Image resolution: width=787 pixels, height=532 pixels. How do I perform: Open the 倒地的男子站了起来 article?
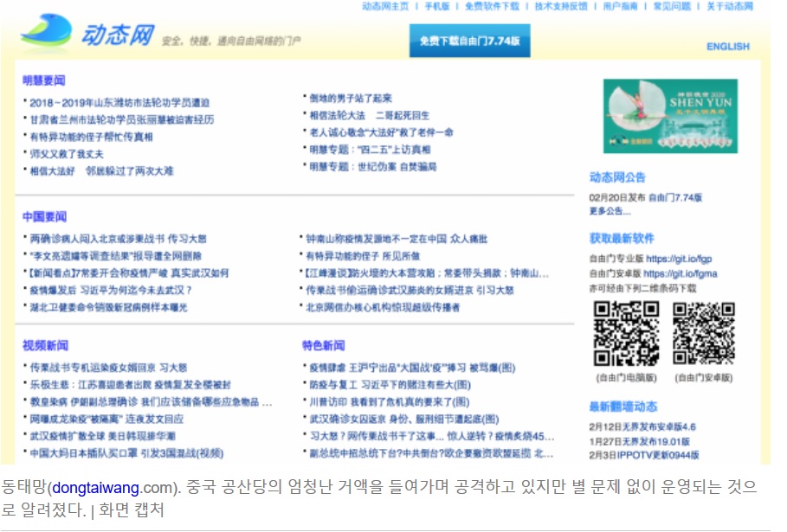(x=351, y=99)
